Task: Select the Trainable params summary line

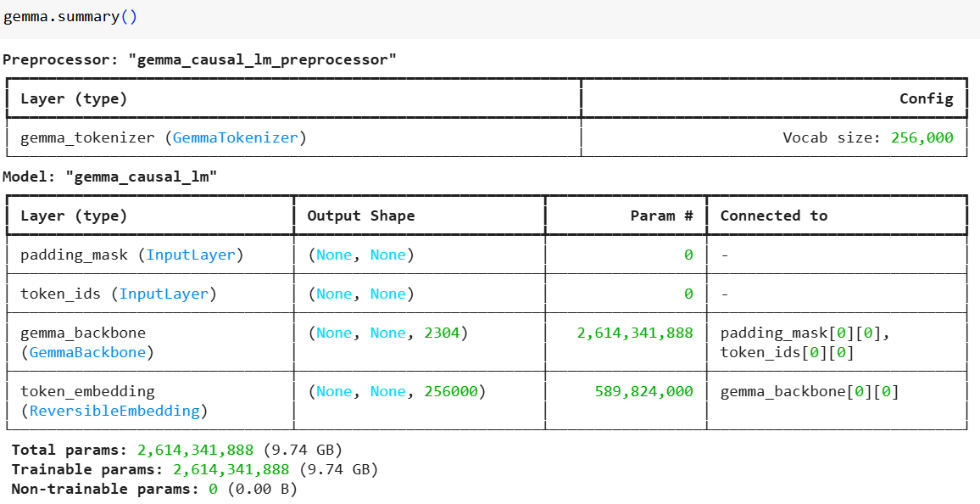Action: tap(195, 469)
